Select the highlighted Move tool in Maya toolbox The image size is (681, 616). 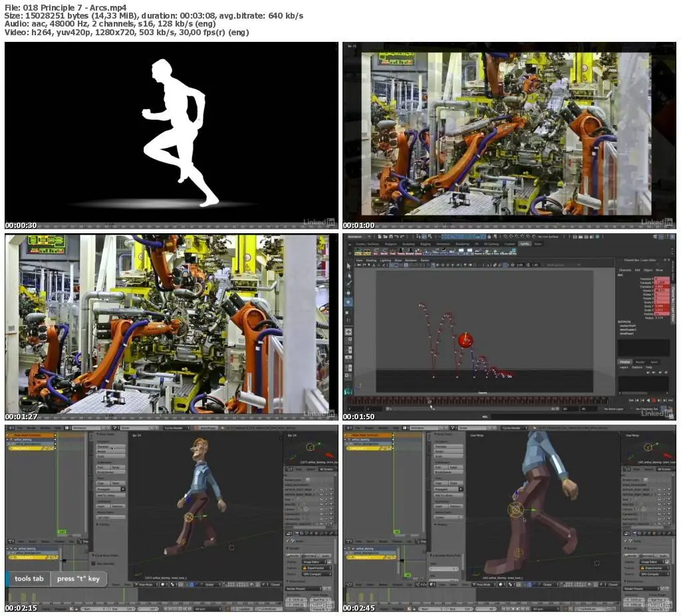click(x=348, y=302)
